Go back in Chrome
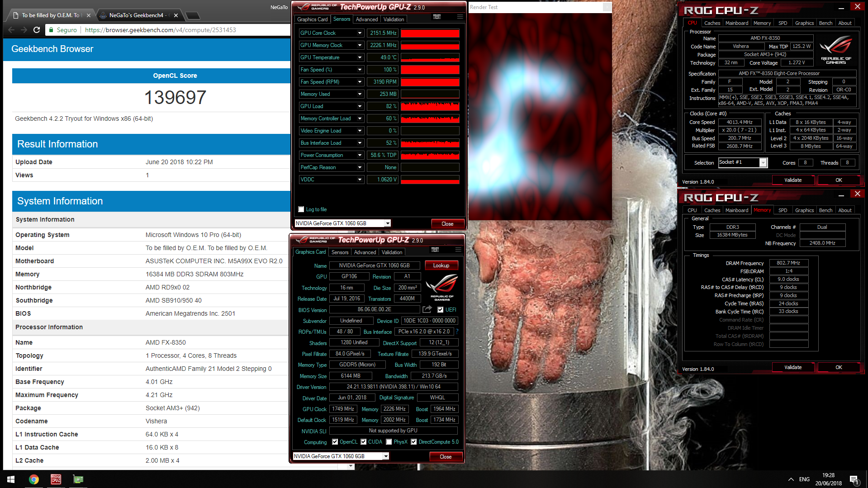Screen dimensions: 868x488 [x=11, y=30]
